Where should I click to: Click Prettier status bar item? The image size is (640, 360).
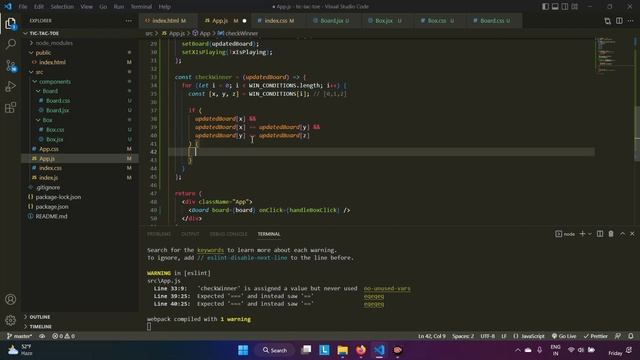596,336
